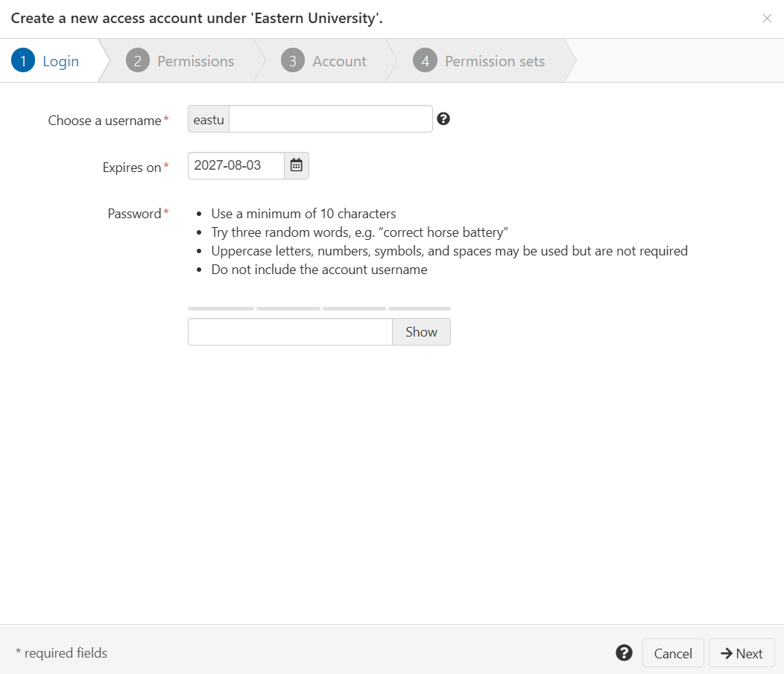
Task: Click the footer help question mark icon
Action: [x=624, y=652]
